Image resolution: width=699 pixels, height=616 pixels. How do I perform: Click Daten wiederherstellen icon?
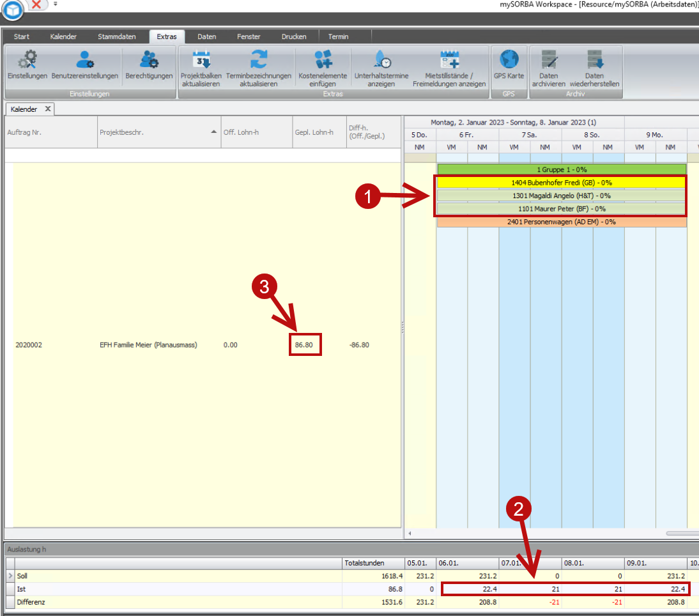tap(594, 61)
